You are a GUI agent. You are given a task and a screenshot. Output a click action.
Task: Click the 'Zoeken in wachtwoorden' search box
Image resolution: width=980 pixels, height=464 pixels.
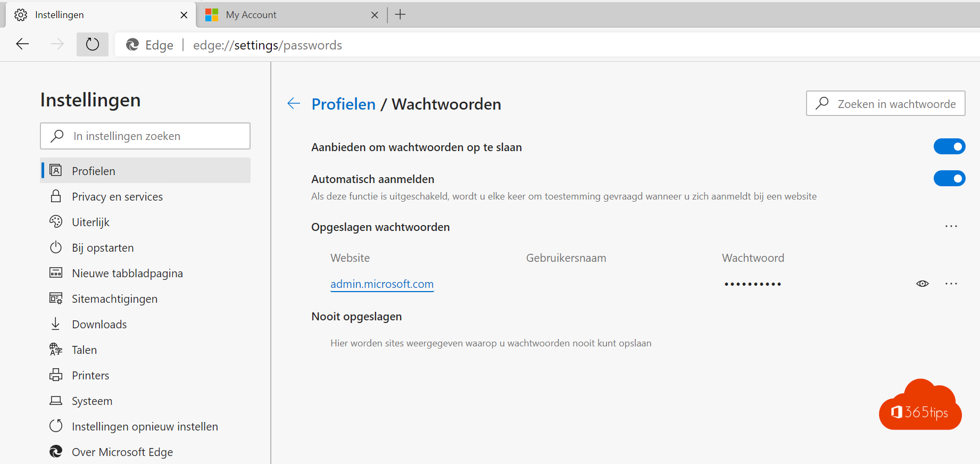point(886,104)
